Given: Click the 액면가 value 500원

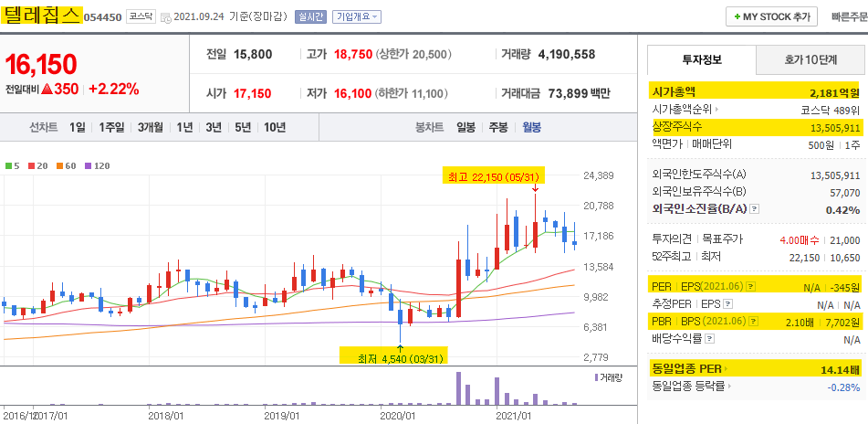Looking at the screenshot, I should pyautogui.click(x=821, y=144).
